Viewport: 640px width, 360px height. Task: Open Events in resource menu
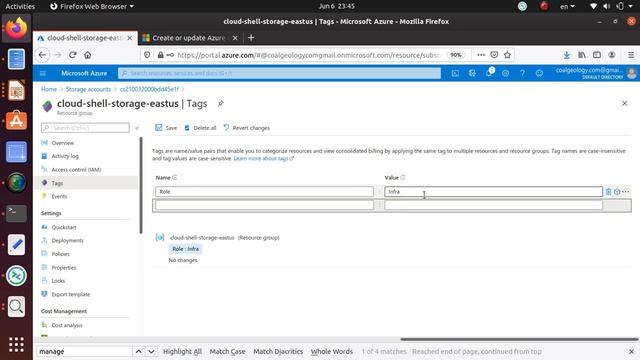59,196
